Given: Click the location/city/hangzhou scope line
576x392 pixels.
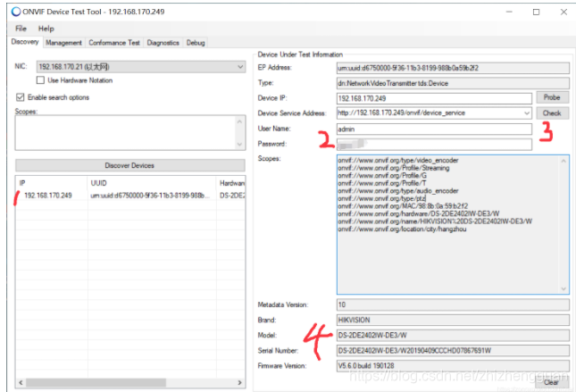Looking at the screenshot, I should click(402, 229).
